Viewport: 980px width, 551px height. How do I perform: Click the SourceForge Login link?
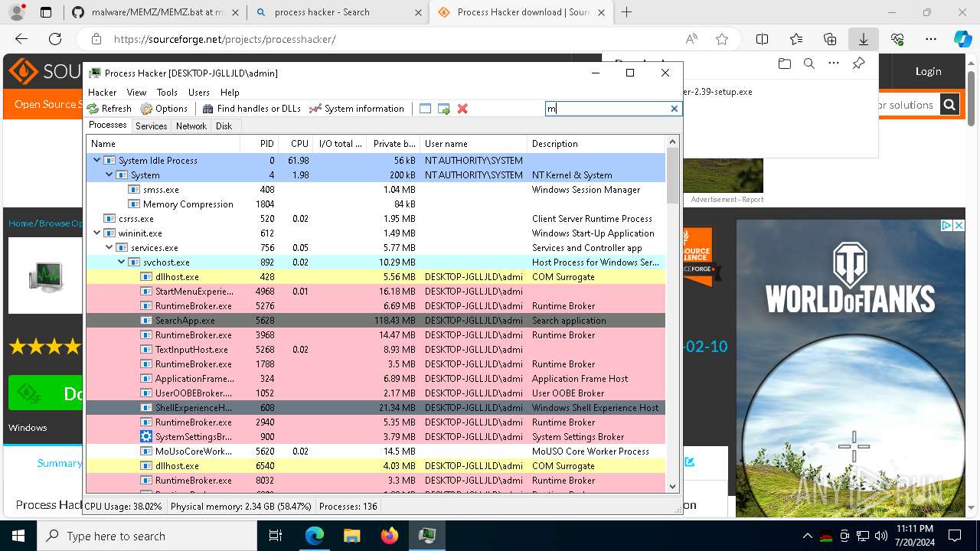928,71
